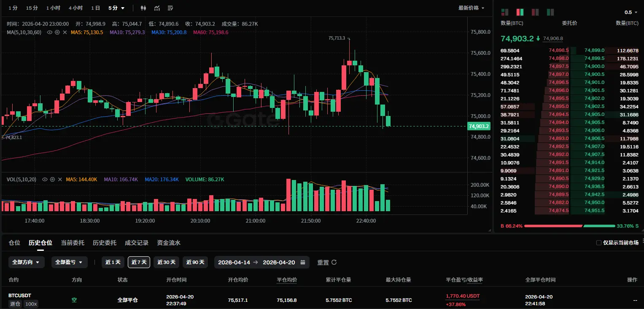Expand the 5分 timeframe dropdown
644x309 pixels.
coord(116,8)
